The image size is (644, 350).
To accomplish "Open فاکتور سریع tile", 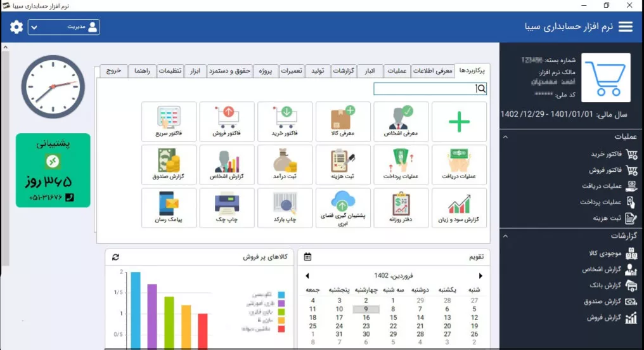I will pos(169,122).
